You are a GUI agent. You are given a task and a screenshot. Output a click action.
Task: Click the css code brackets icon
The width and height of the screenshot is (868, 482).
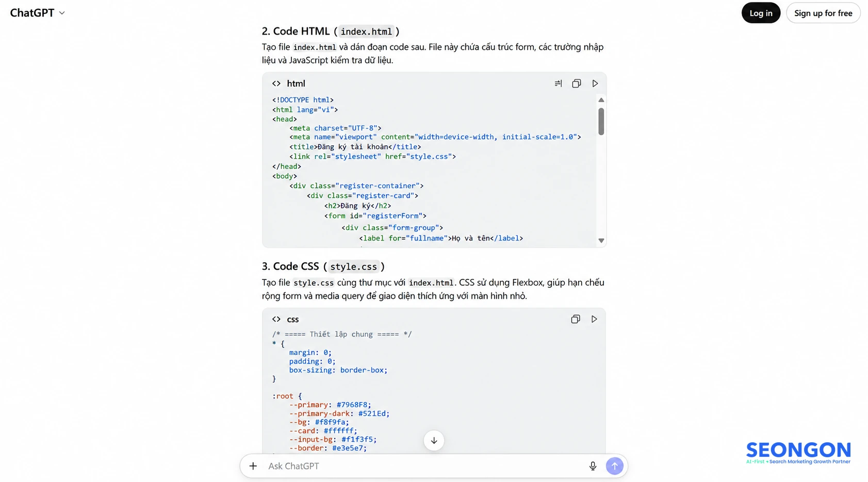pyautogui.click(x=276, y=319)
